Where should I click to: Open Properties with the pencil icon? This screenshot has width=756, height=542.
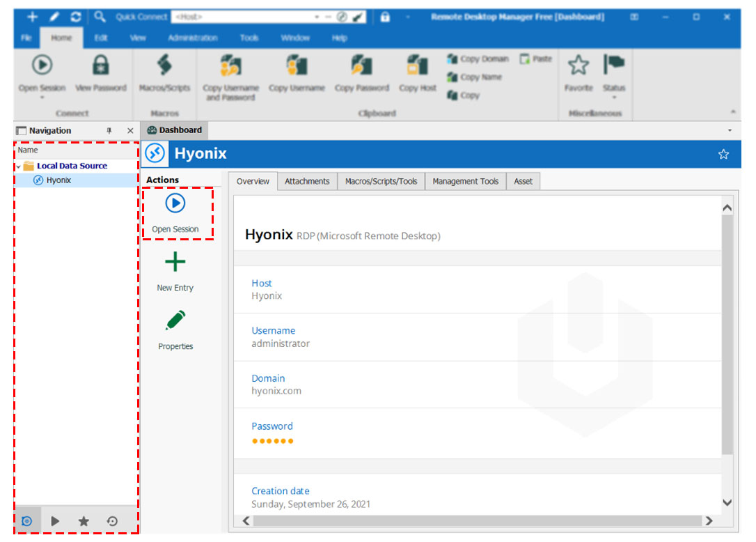point(175,320)
